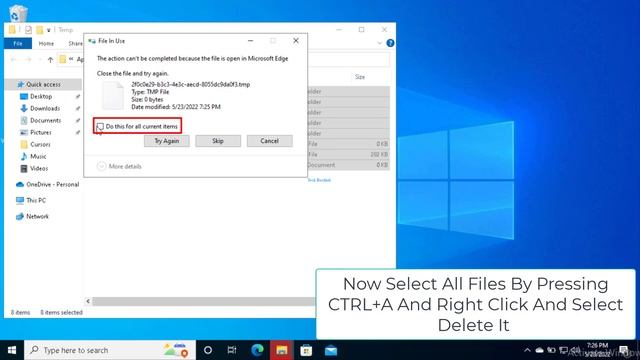Viewport: 640px width, 360px height.
Task: Open Mail app from taskbar
Action: pyautogui.click(x=331, y=350)
